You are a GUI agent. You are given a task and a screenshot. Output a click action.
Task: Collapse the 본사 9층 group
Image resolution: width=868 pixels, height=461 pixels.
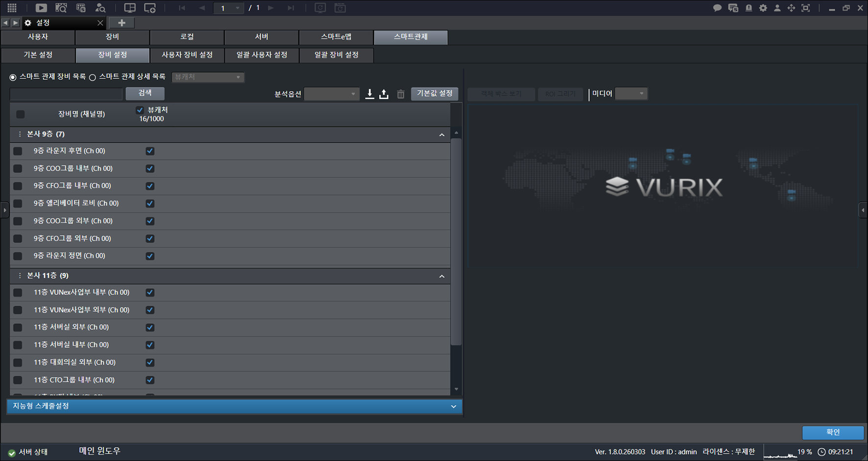442,135
